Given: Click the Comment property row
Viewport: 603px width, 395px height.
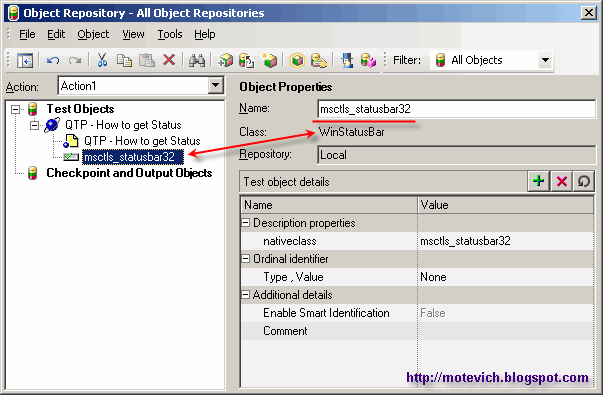Looking at the screenshot, I should click(x=417, y=331).
